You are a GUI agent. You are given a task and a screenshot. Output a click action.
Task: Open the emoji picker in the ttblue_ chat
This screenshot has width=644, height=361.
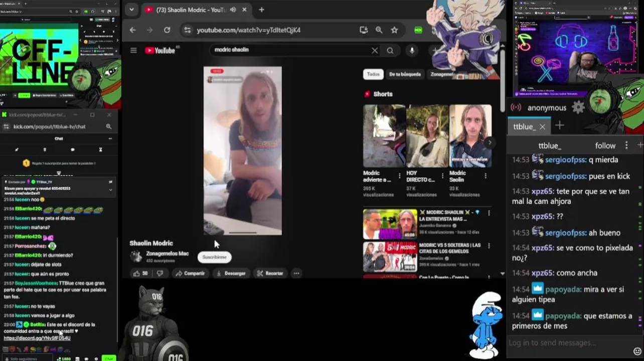click(x=637, y=350)
